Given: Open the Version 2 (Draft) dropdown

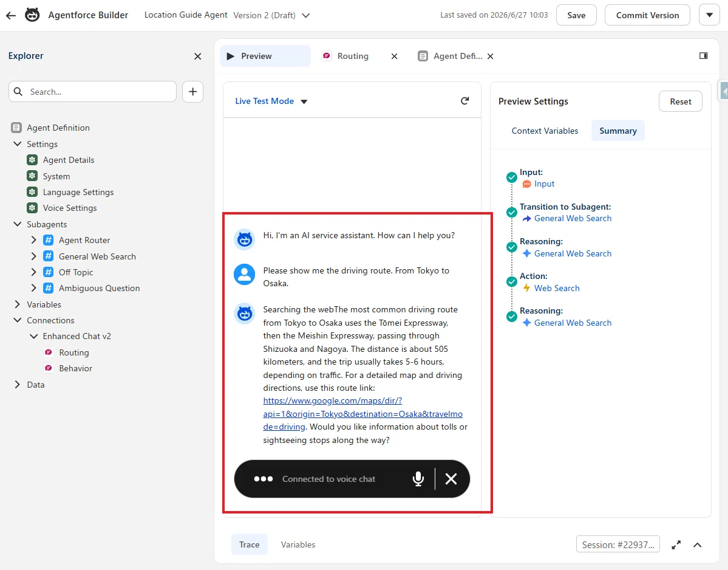Looking at the screenshot, I should [271, 15].
